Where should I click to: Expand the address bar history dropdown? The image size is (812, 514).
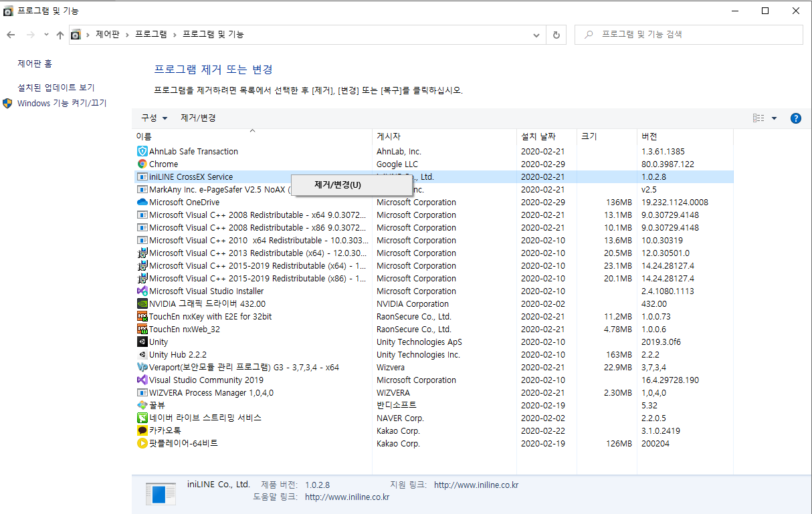click(536, 35)
